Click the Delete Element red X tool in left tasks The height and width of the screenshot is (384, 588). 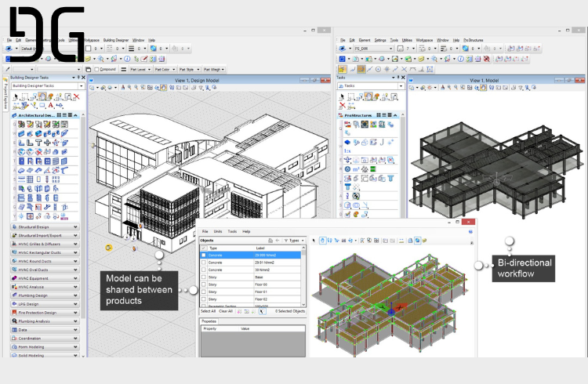[x=77, y=97]
